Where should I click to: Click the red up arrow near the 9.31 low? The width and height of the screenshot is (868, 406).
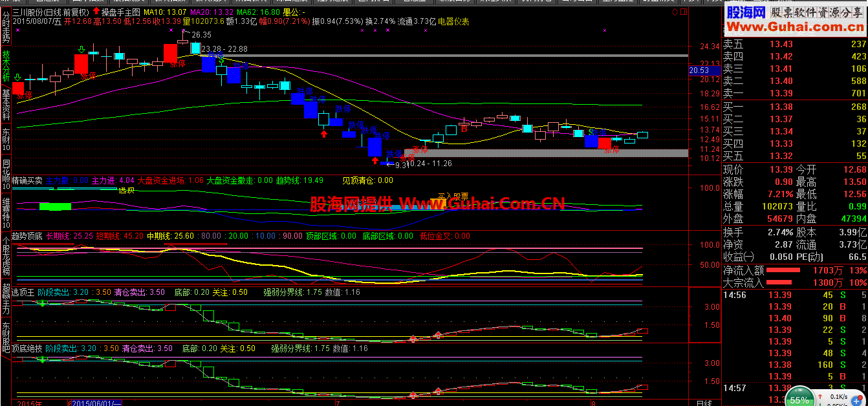pos(374,160)
